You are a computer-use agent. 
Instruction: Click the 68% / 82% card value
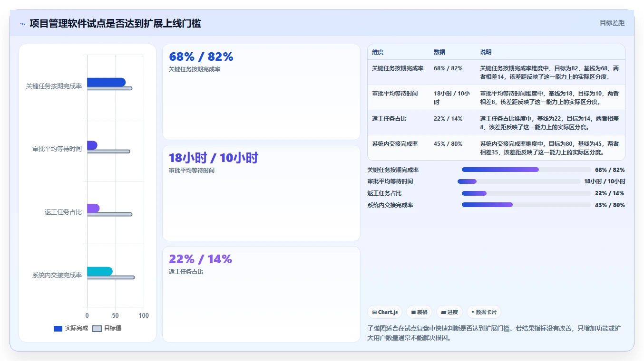click(201, 57)
